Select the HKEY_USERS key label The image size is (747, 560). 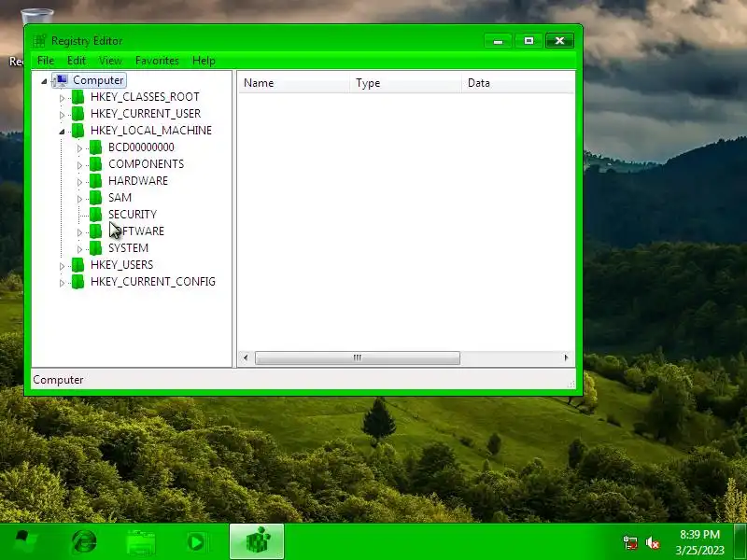tap(122, 265)
